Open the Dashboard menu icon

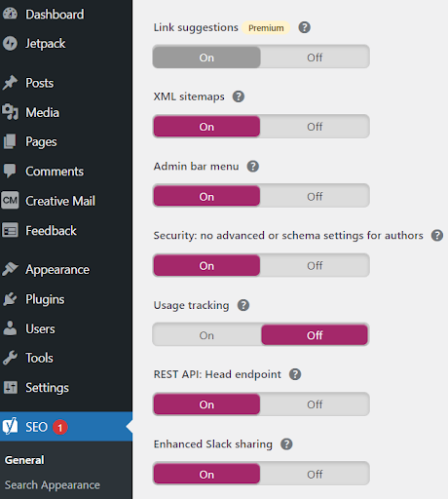tap(10, 14)
